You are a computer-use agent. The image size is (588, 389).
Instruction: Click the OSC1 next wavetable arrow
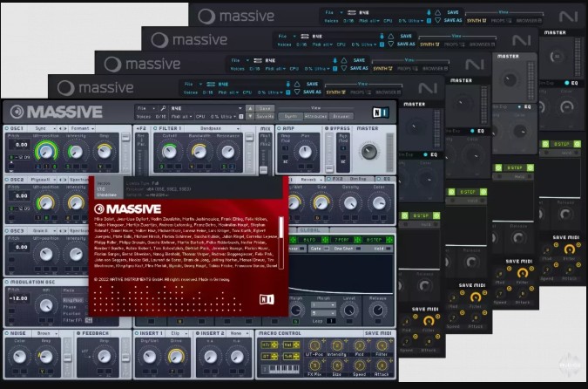pyautogui.click(x=65, y=128)
